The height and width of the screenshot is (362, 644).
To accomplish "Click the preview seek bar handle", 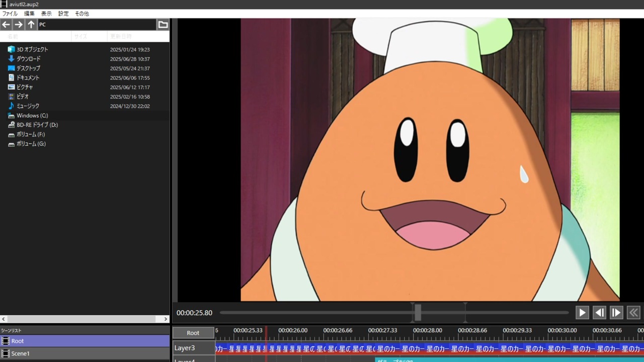I will point(418,313).
